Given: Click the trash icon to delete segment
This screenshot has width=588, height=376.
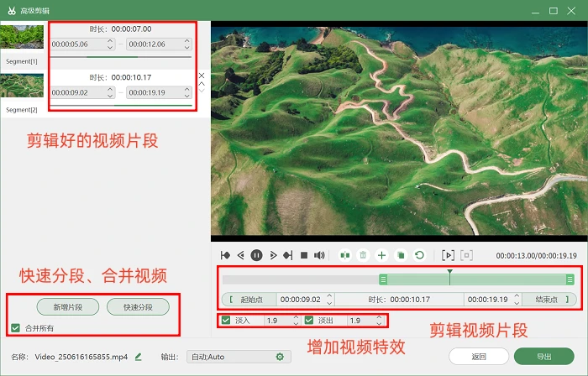Looking at the screenshot, I should point(363,254).
